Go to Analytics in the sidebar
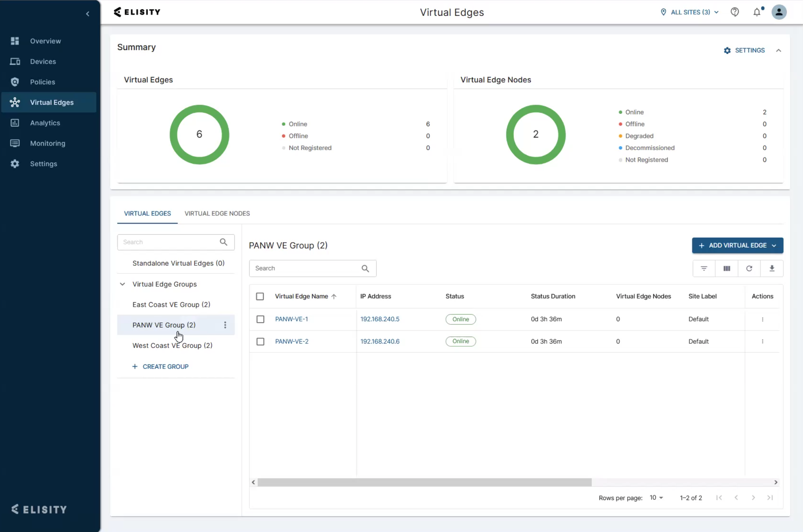The height and width of the screenshot is (532, 803). [x=45, y=123]
